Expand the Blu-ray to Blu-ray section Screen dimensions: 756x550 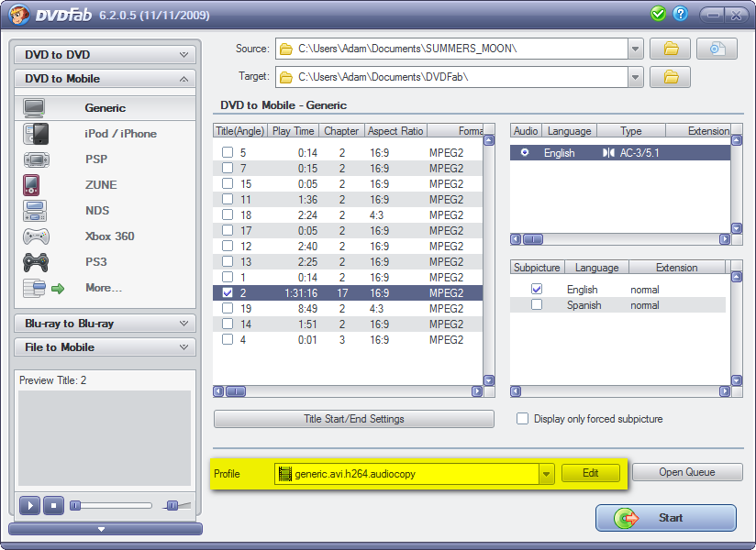coord(105,324)
